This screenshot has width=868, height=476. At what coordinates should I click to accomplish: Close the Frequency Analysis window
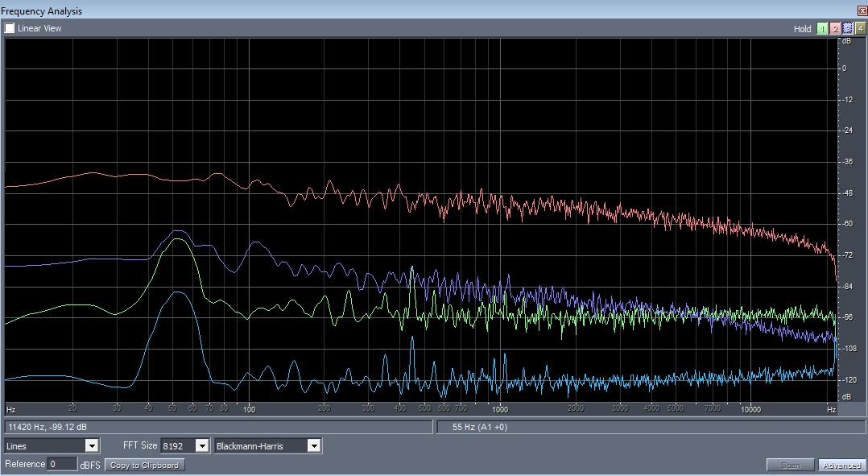(862, 10)
